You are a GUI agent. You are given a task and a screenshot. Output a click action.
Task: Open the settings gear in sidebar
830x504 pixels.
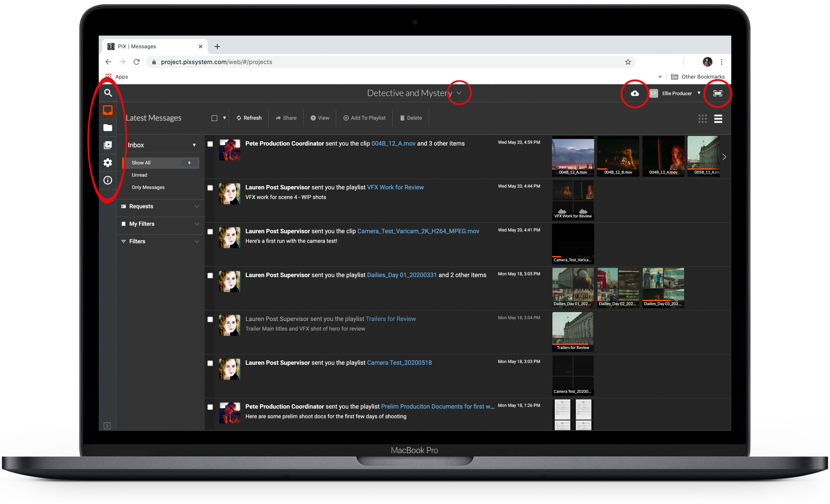[108, 162]
